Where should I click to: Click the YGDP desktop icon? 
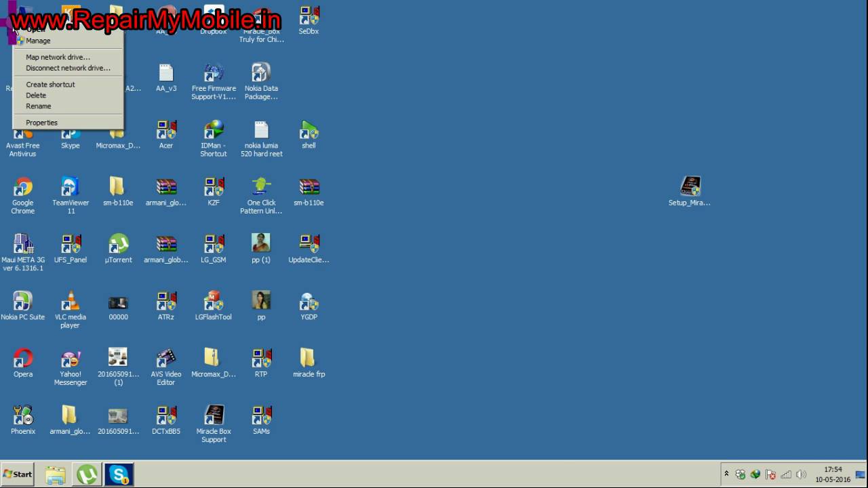[x=309, y=306]
